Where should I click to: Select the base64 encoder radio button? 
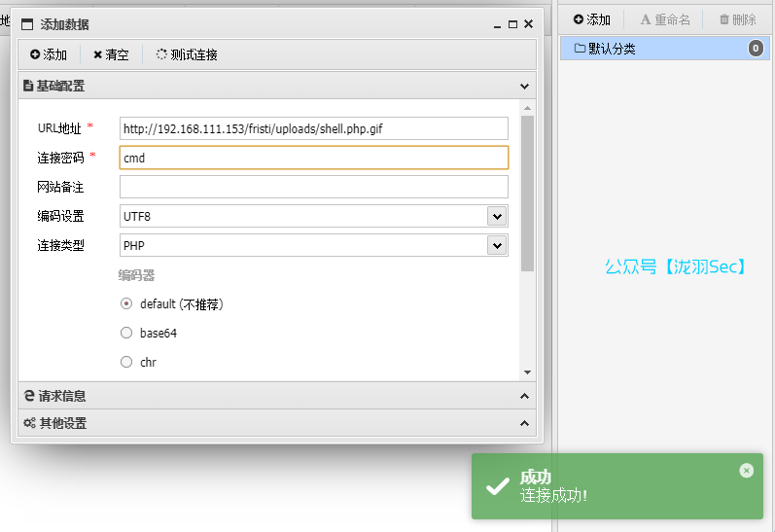pyautogui.click(x=126, y=333)
